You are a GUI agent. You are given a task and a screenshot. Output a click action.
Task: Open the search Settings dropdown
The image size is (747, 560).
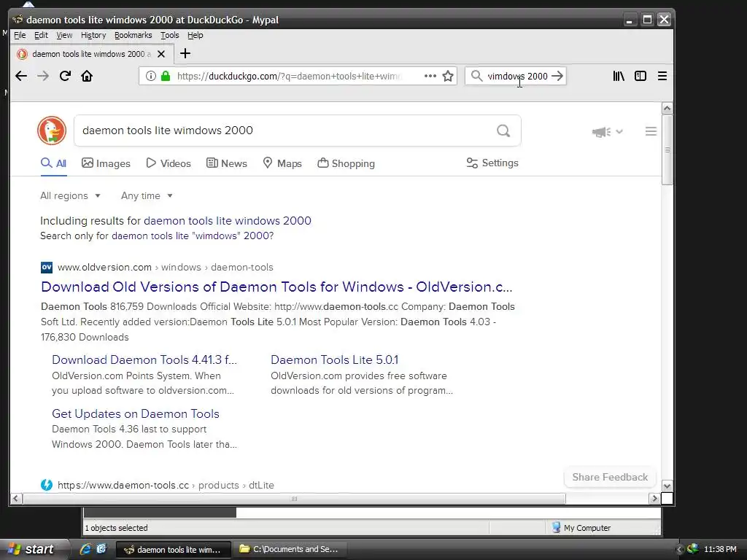click(492, 163)
